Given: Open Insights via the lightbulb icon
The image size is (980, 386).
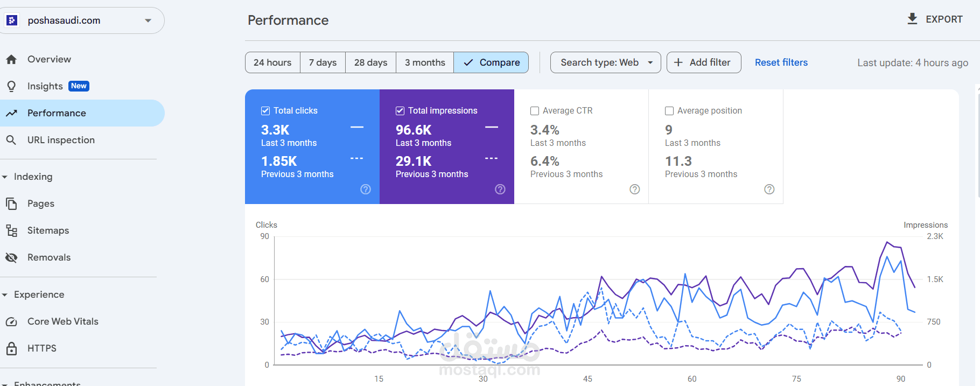Looking at the screenshot, I should tap(11, 86).
